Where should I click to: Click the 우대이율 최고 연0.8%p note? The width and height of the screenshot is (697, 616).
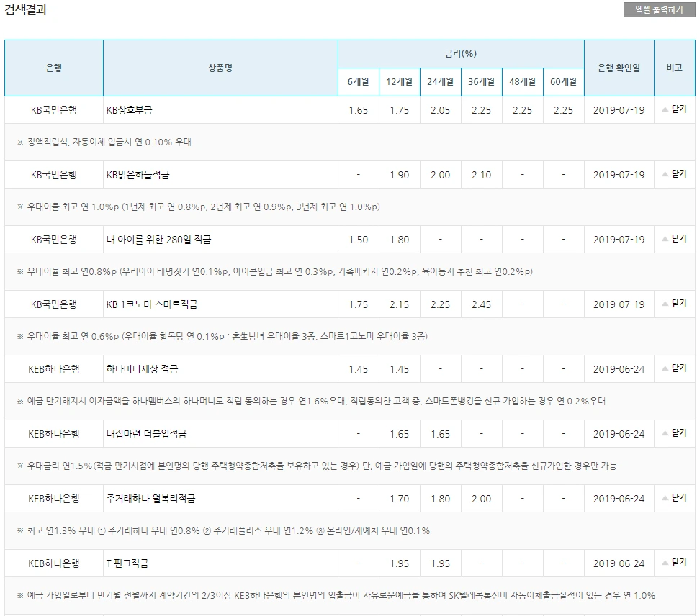pyautogui.click(x=275, y=272)
